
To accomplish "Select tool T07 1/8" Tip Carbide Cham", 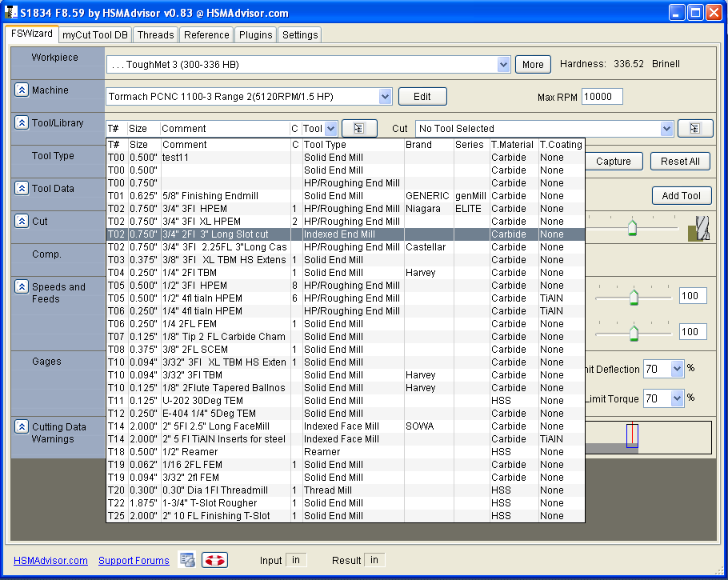I will [x=345, y=337].
